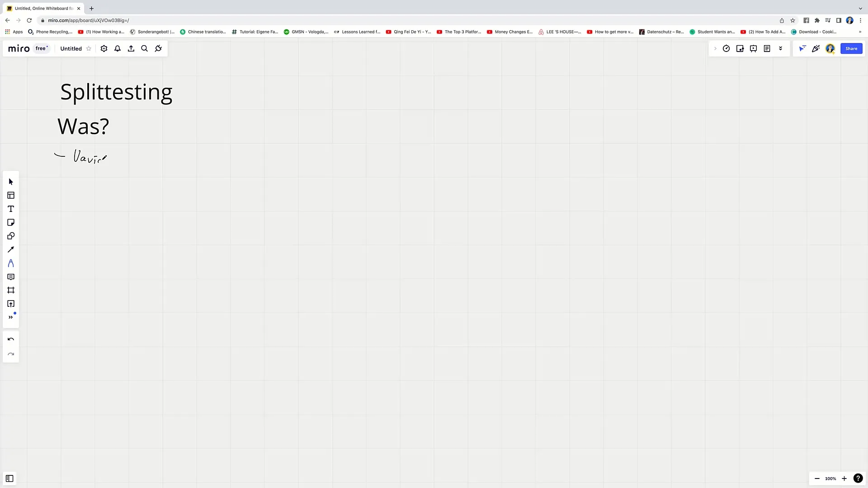This screenshot has width=868, height=488.
Task: Click the File menu for Untitled board
Action: pos(71,48)
